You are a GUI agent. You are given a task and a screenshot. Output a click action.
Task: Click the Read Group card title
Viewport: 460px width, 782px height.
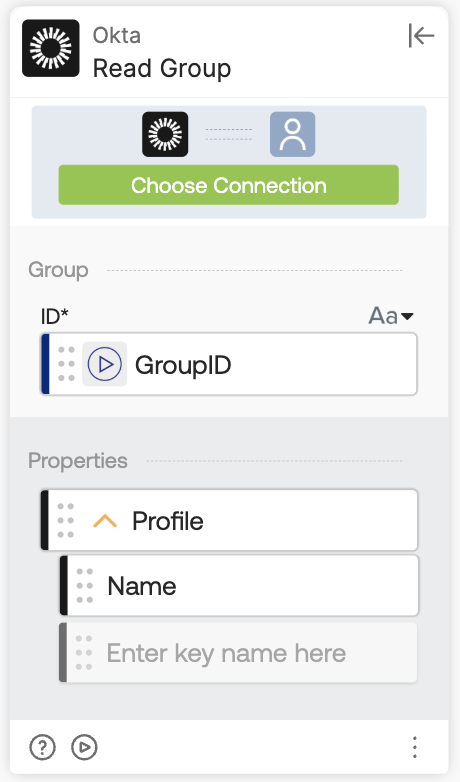pos(162,68)
